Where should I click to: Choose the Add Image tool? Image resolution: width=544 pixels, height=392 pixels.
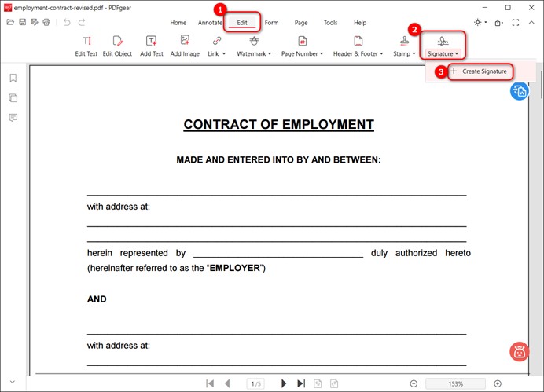pos(185,46)
